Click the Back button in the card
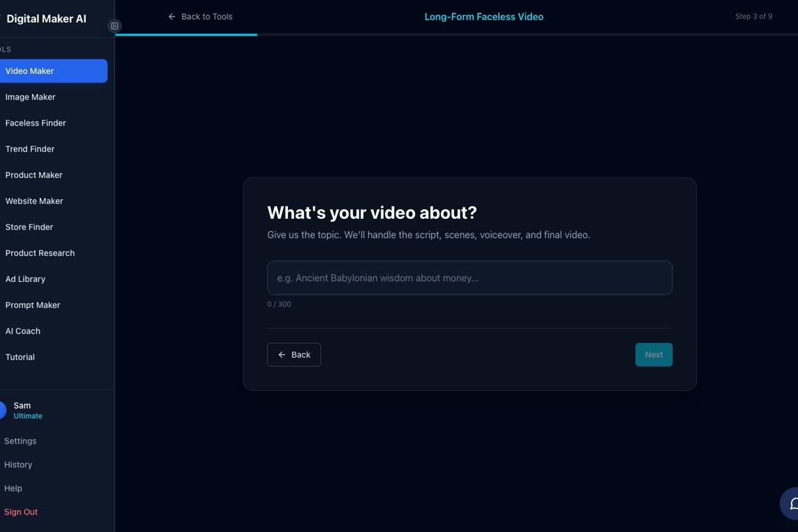798x532 pixels. click(x=294, y=354)
